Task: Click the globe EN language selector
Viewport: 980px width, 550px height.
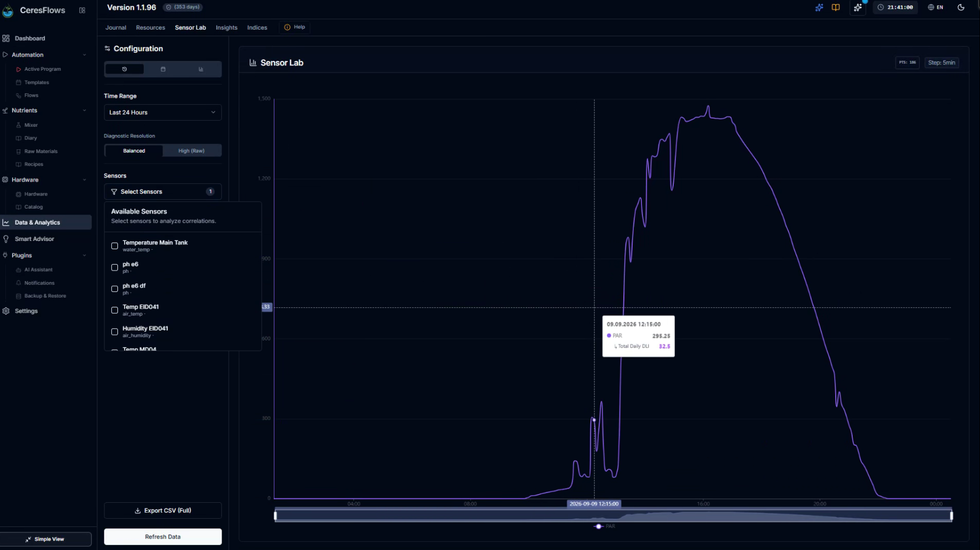Action: (x=936, y=8)
